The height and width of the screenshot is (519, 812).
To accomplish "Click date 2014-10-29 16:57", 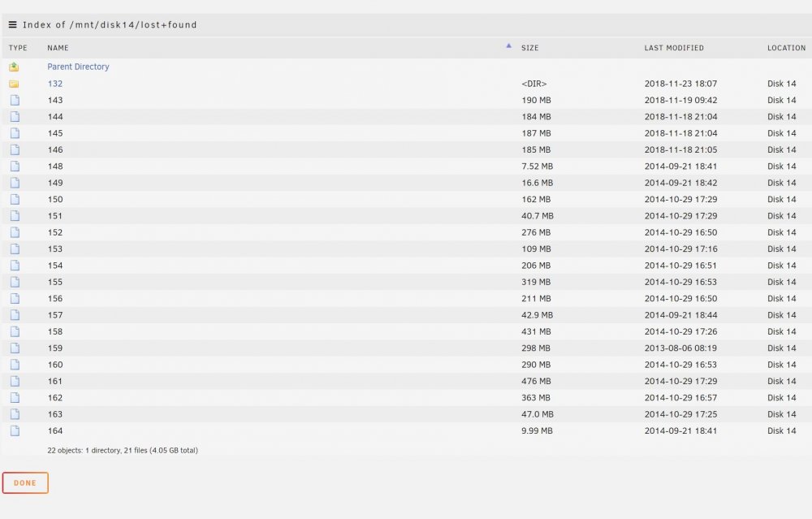I will 680,398.
